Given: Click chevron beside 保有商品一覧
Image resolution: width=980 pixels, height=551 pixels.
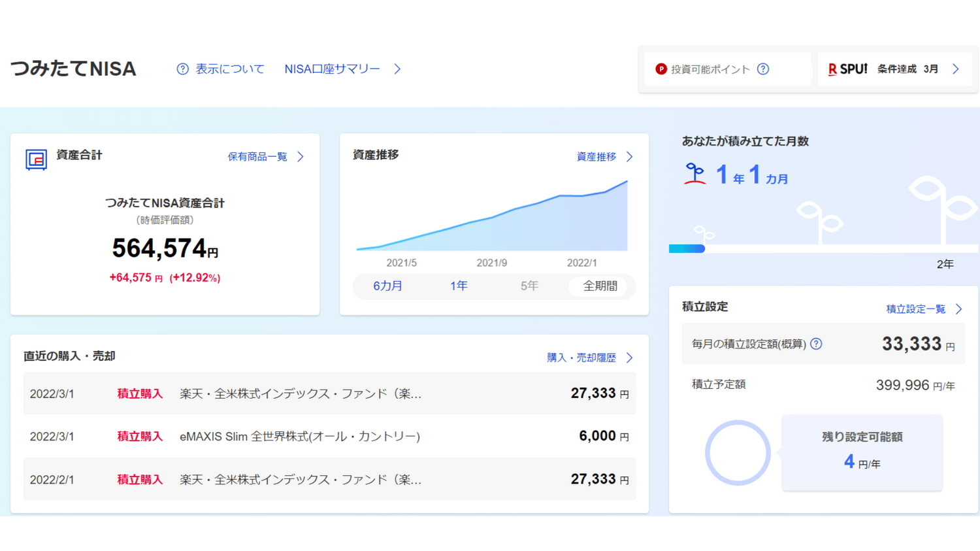Looking at the screenshot, I should (x=301, y=157).
